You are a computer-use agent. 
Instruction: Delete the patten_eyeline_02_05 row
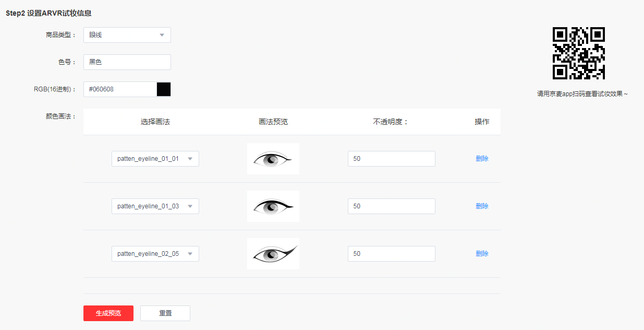point(482,254)
